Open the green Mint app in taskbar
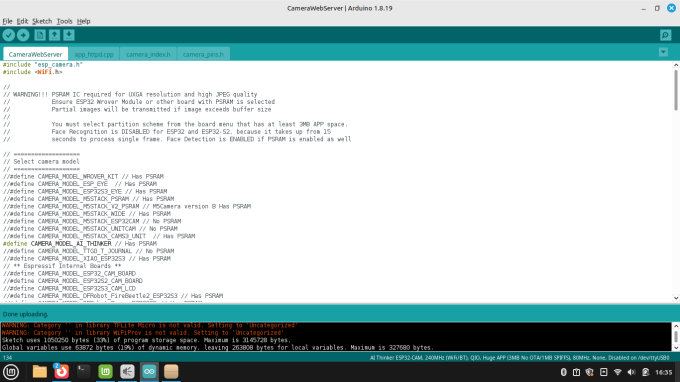 coord(105,372)
